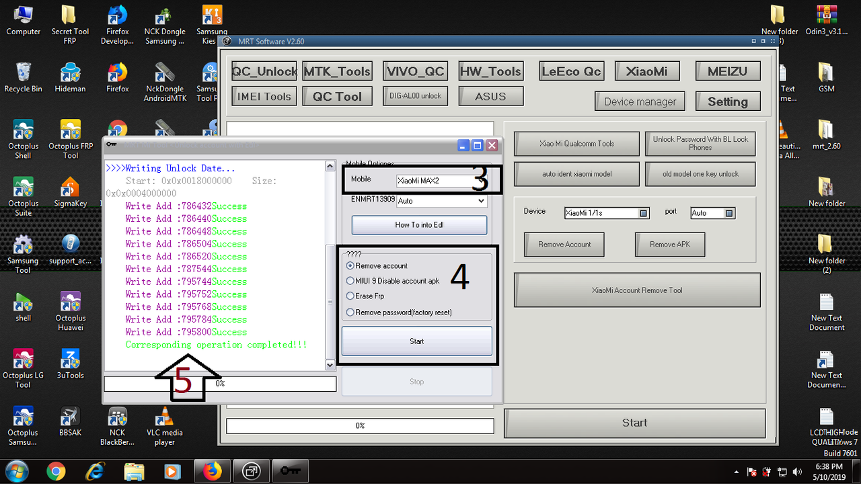Image resolution: width=861 pixels, height=504 pixels.
Task: Click auto ident xiaomi model button
Action: point(576,174)
